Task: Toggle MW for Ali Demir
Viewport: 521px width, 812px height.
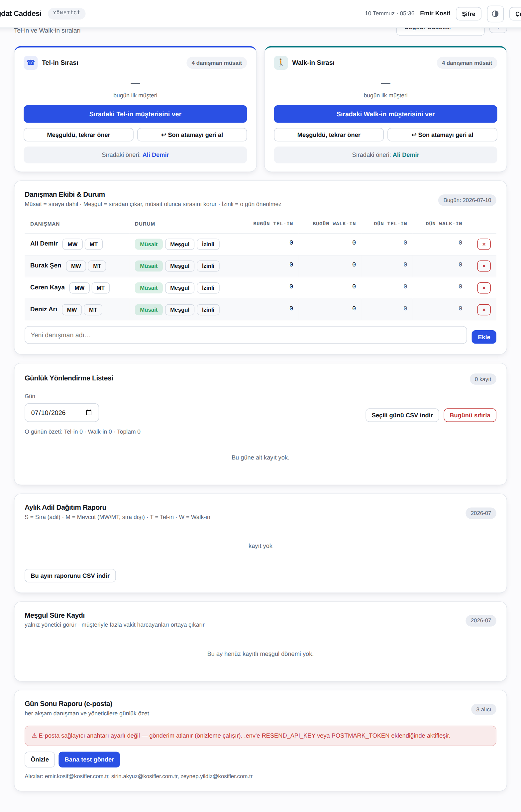Action: (72, 244)
